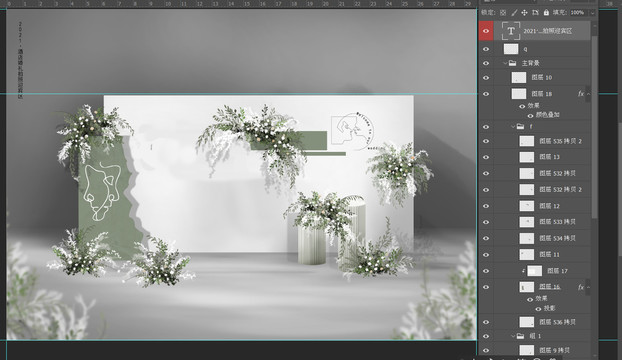Hide 图层 16
Image resolution: width=622 pixels, height=360 pixels.
pos(486,287)
